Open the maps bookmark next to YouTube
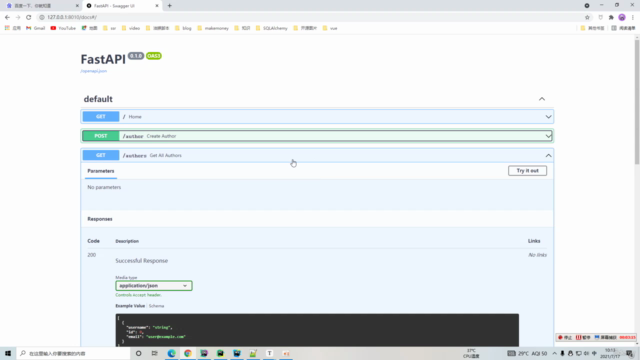 point(89,28)
